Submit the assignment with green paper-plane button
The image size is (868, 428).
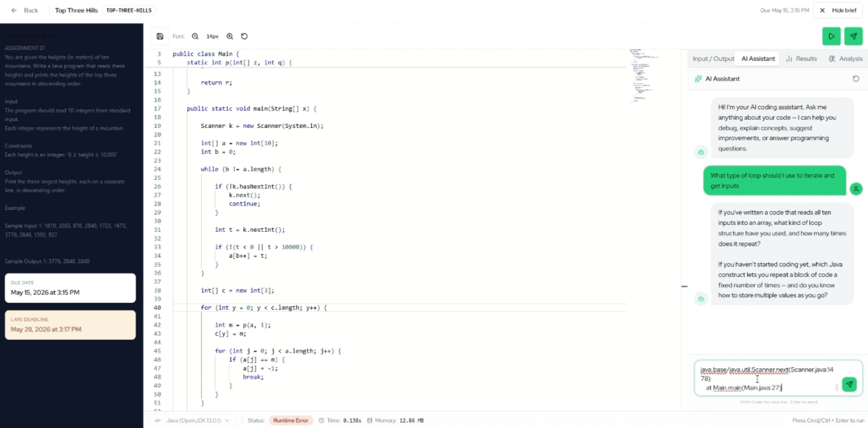click(x=853, y=36)
